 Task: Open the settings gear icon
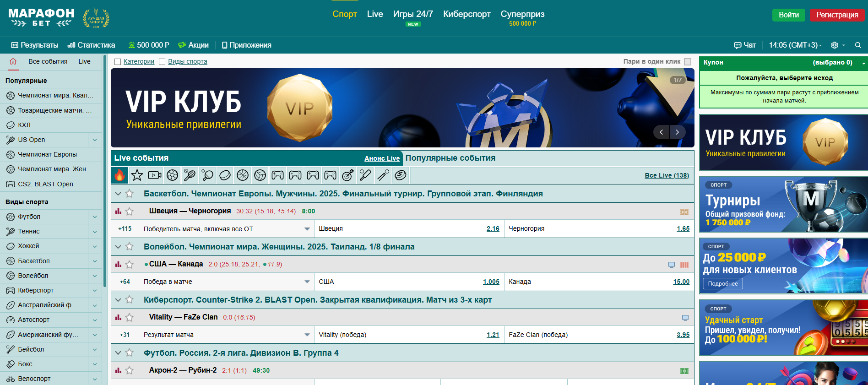pyautogui.click(x=835, y=45)
